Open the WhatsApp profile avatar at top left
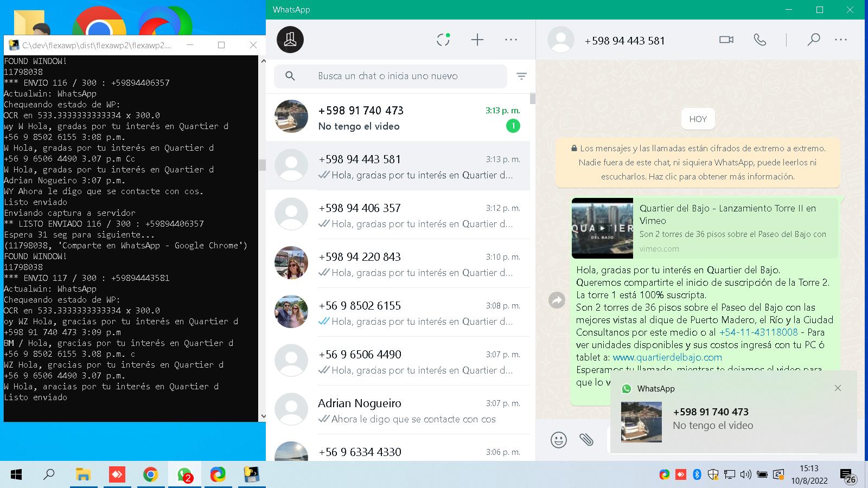 [290, 40]
